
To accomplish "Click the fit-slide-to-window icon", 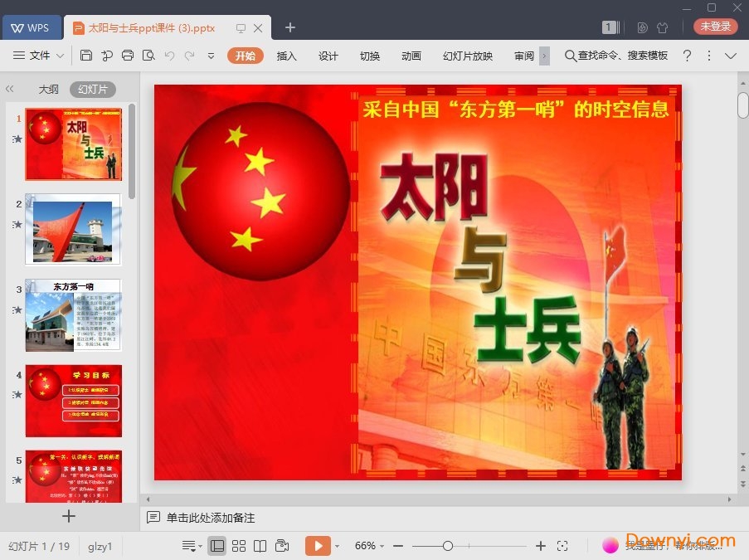I will click(x=563, y=546).
